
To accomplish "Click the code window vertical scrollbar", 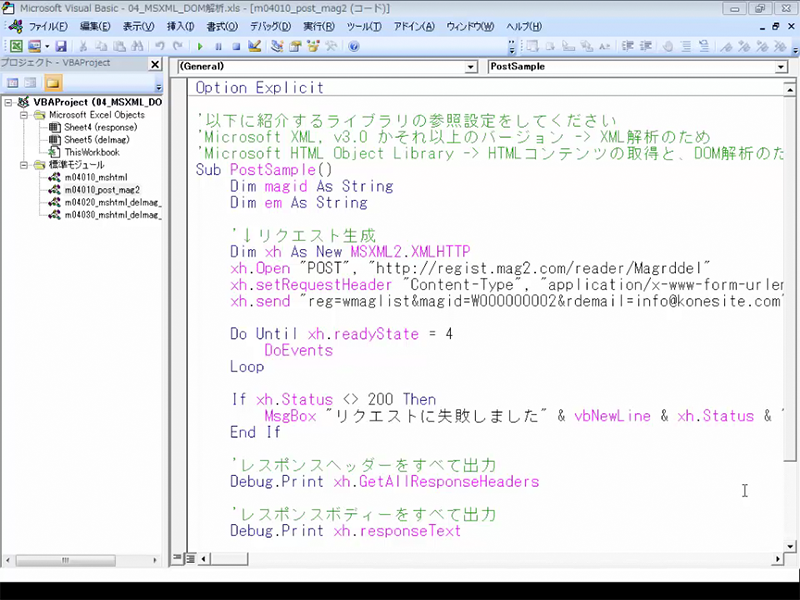I will [x=791, y=300].
